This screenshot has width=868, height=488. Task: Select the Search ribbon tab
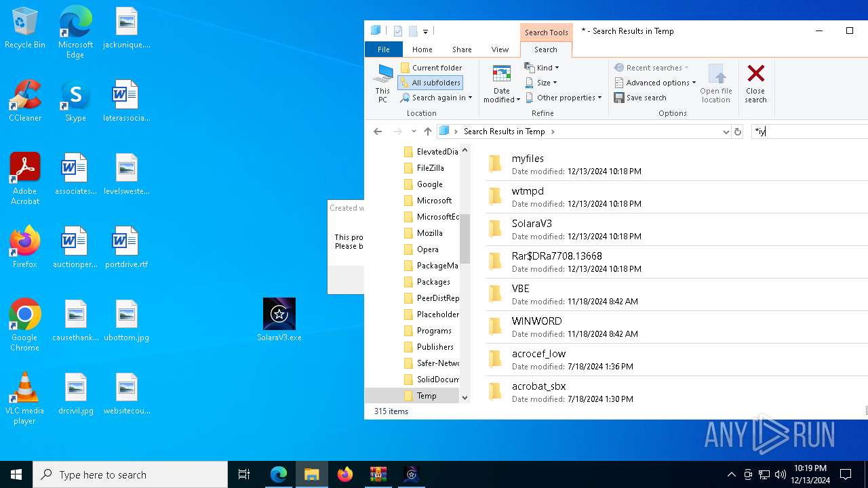coord(546,49)
